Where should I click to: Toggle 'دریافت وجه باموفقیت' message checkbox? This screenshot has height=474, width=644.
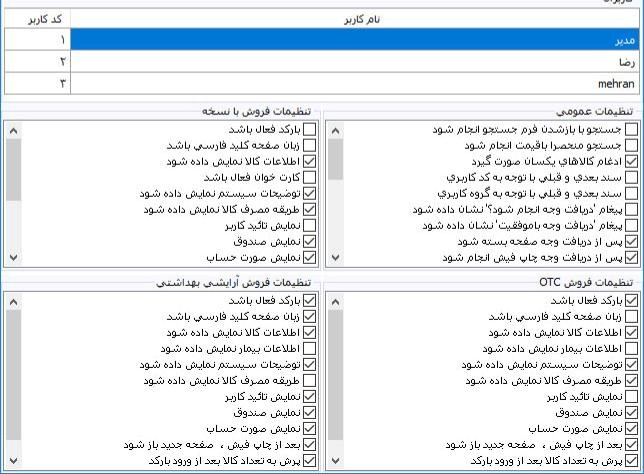point(631,225)
